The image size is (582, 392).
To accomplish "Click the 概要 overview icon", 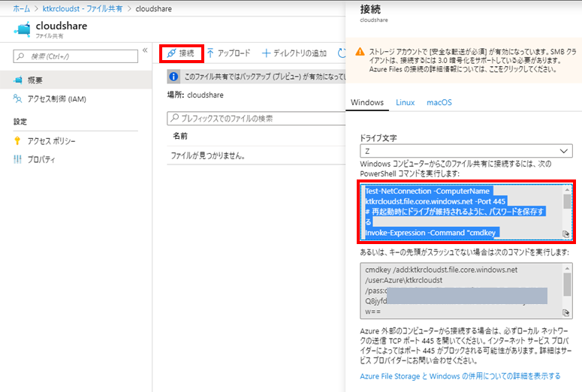I will (17, 80).
